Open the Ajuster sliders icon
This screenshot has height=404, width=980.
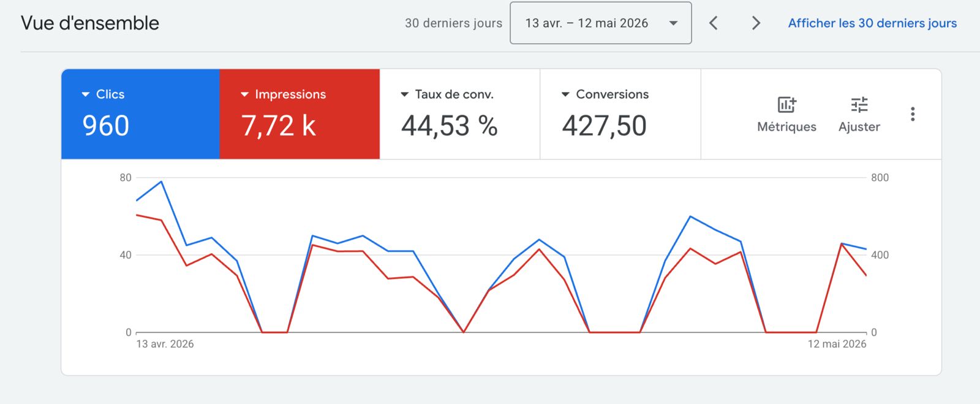[x=859, y=105]
